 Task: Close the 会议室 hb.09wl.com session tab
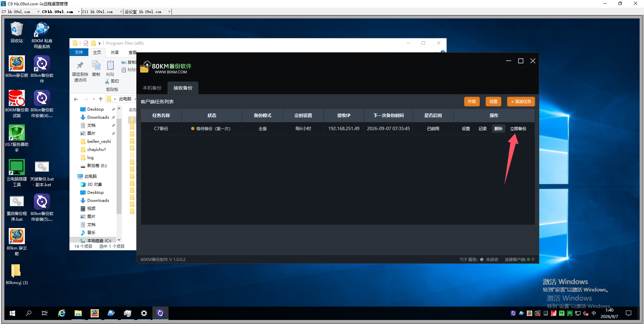(x=169, y=12)
